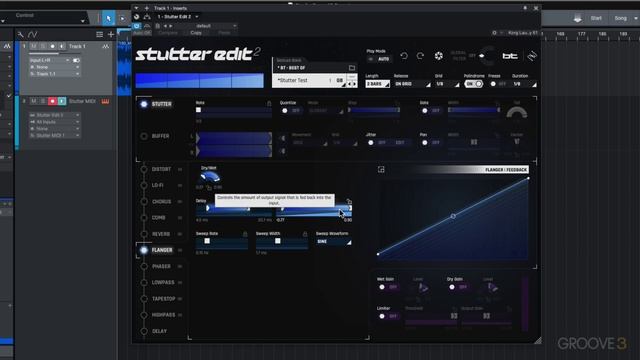Select the Lowpass effect module
640x360 pixels.
point(163,282)
